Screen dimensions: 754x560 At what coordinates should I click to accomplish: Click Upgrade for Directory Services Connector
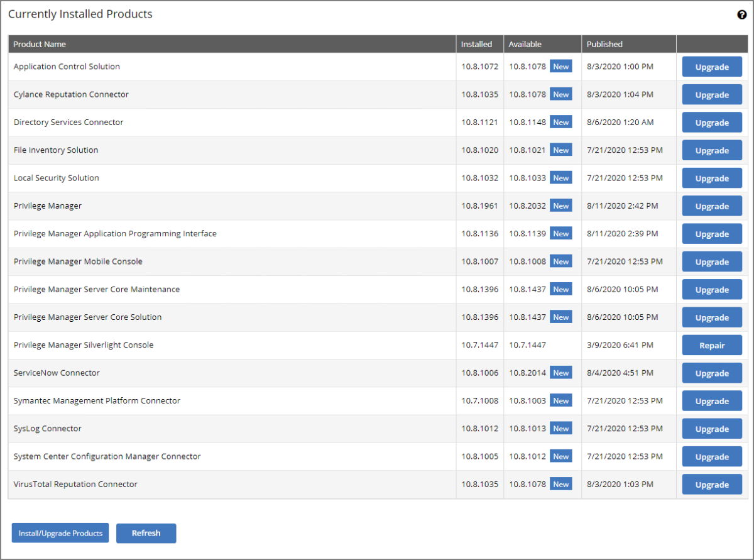pyautogui.click(x=711, y=123)
